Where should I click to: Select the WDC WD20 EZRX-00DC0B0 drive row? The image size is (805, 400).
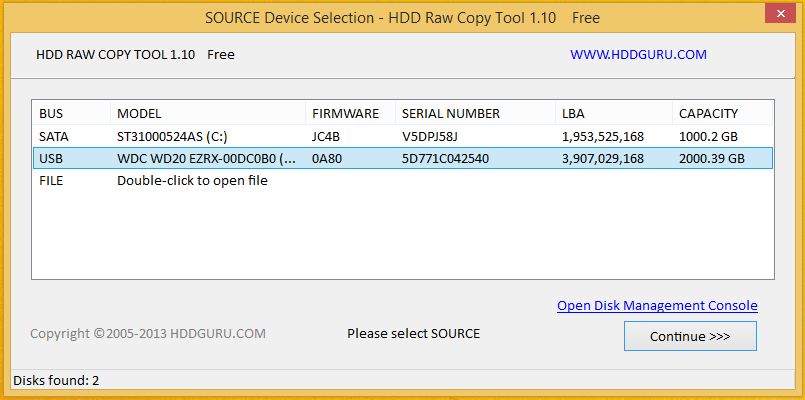click(x=402, y=159)
